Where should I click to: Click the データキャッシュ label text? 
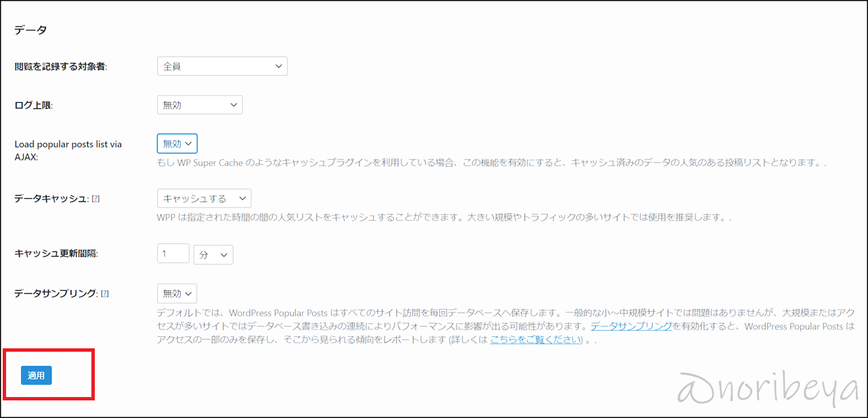coord(51,199)
